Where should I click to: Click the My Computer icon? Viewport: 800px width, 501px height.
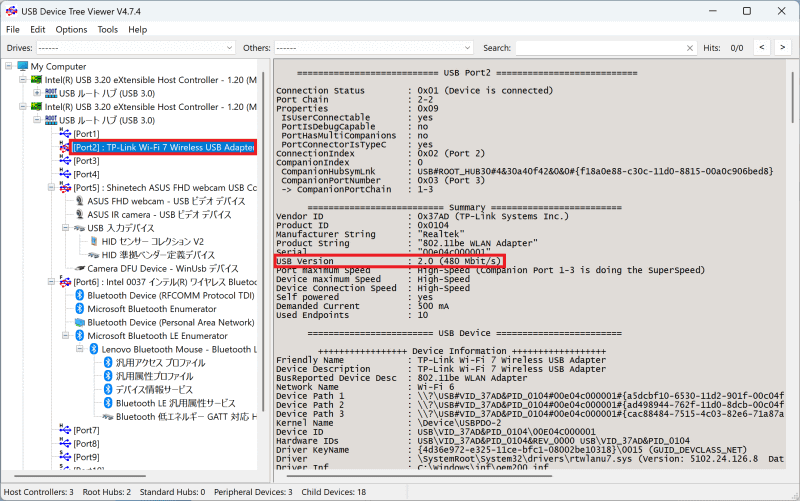[22, 66]
